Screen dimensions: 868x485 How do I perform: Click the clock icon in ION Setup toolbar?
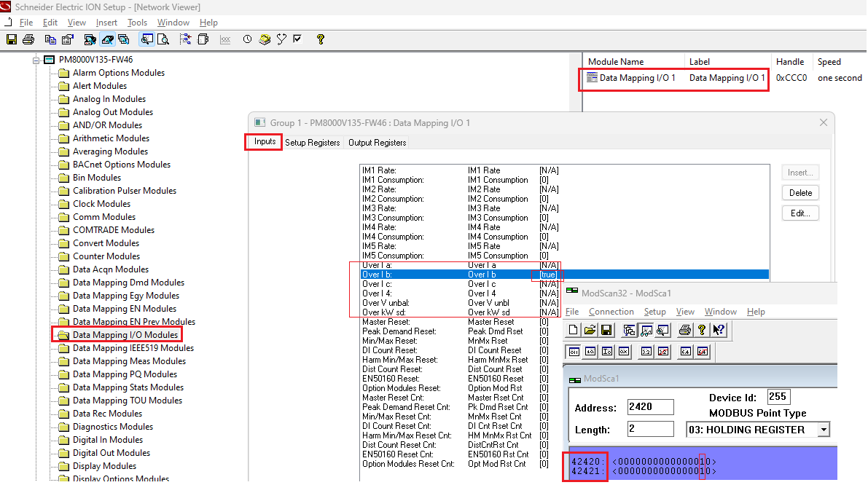pos(248,39)
